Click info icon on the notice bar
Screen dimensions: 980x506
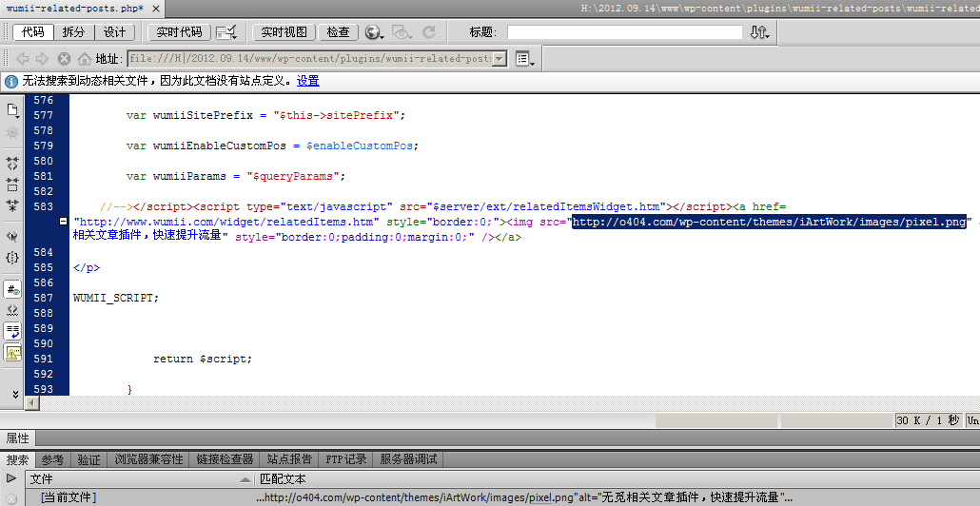(11, 81)
